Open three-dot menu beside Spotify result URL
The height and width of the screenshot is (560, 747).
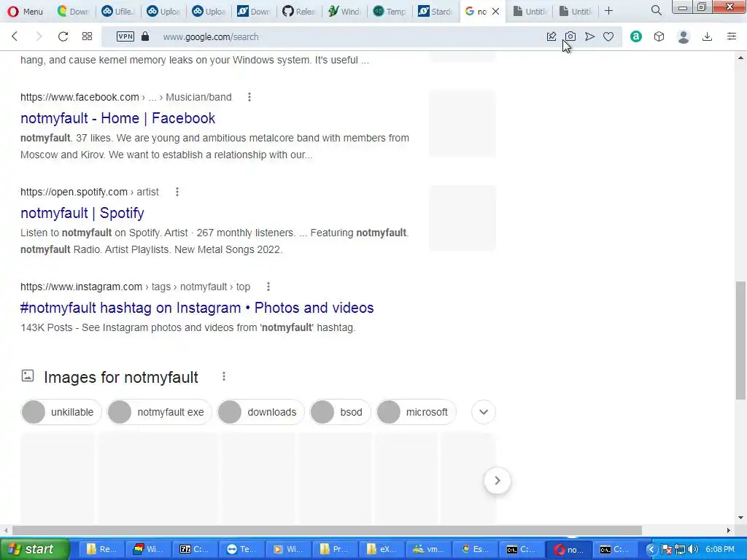177,192
